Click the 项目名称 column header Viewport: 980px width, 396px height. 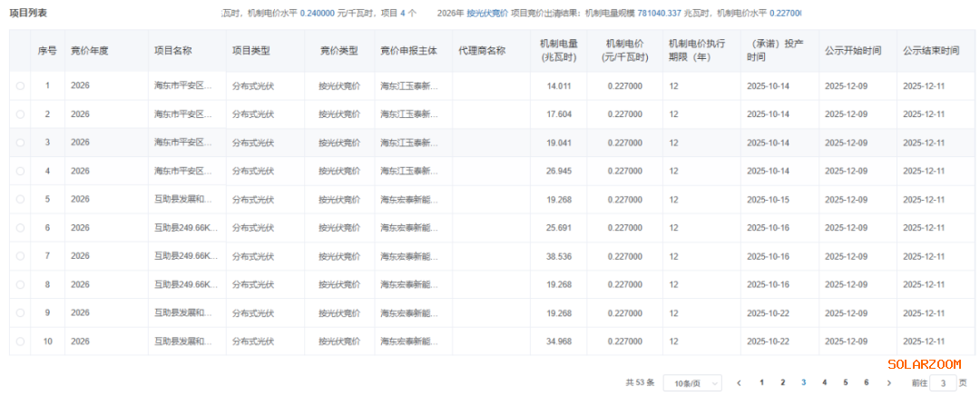point(172,51)
